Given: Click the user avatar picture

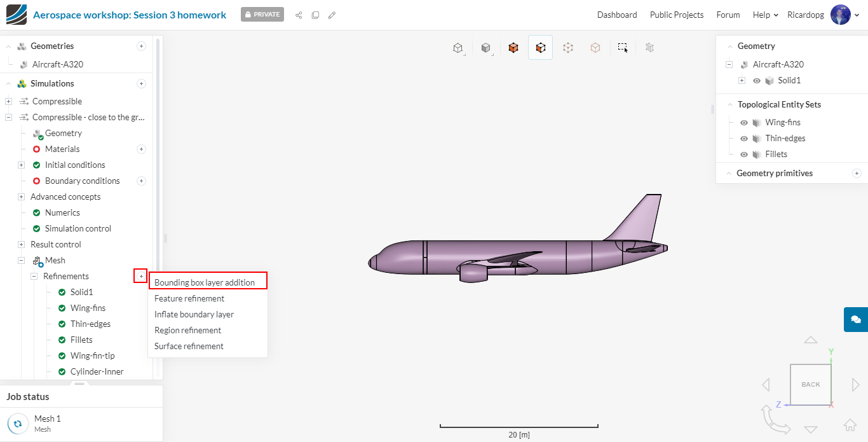Looking at the screenshot, I should [841, 15].
